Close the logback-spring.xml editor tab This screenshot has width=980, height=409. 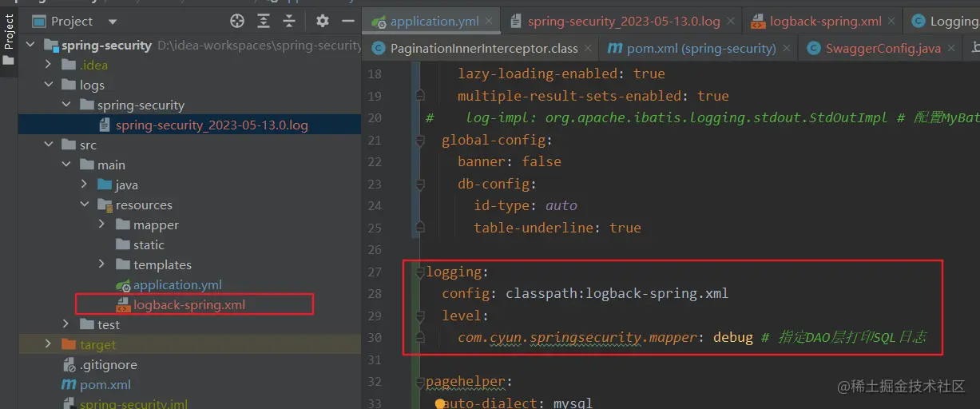pyautogui.click(x=891, y=22)
